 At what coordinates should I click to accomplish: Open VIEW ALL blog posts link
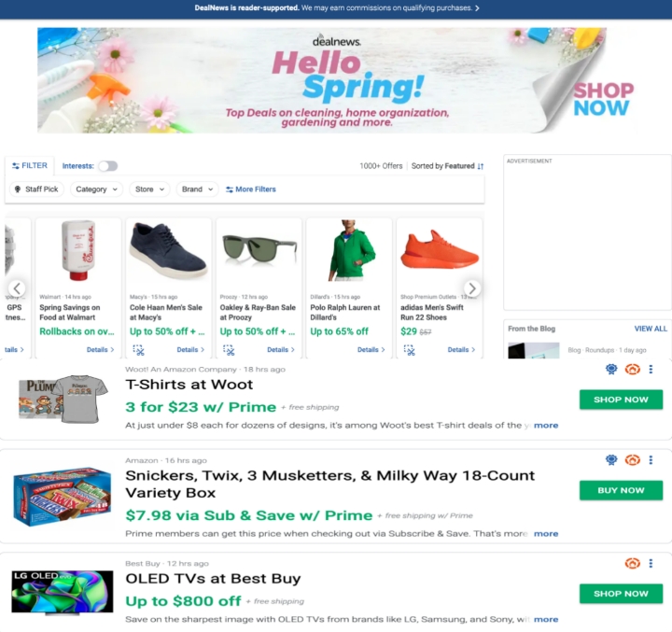(x=651, y=329)
